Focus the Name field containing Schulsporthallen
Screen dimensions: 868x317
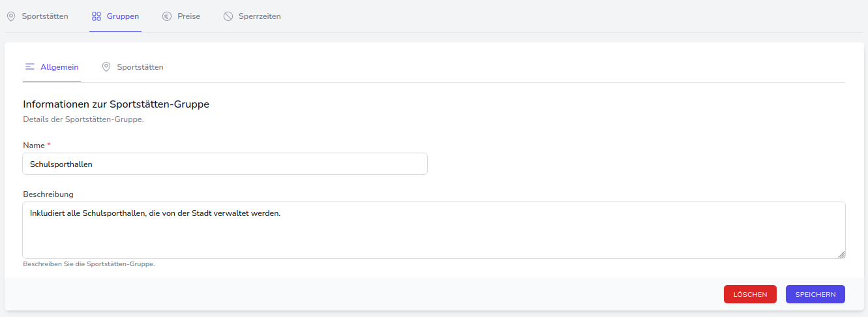pos(225,164)
